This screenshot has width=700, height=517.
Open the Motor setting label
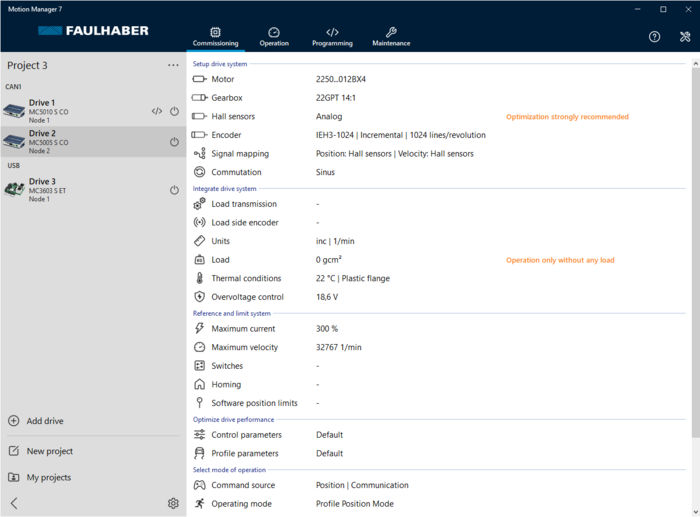click(x=223, y=79)
